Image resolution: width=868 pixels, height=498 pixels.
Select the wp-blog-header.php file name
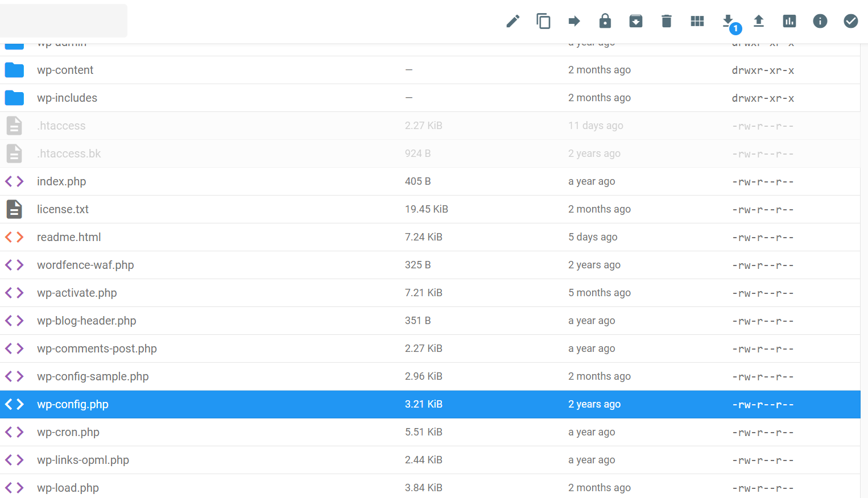click(x=86, y=321)
